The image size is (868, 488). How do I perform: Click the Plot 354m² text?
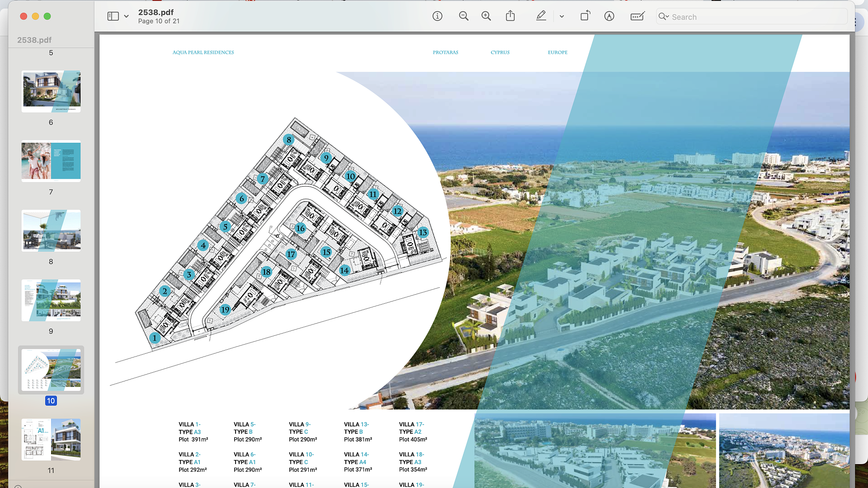pyautogui.click(x=413, y=470)
